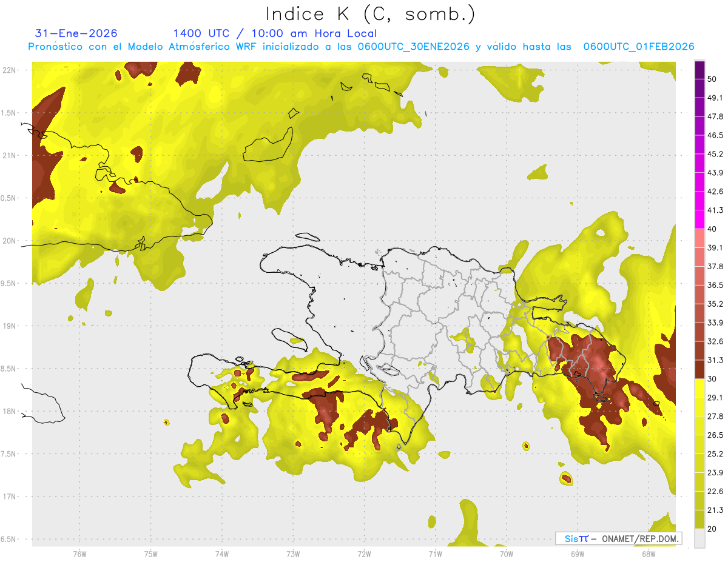Click the color scale value '30'

(x=713, y=379)
